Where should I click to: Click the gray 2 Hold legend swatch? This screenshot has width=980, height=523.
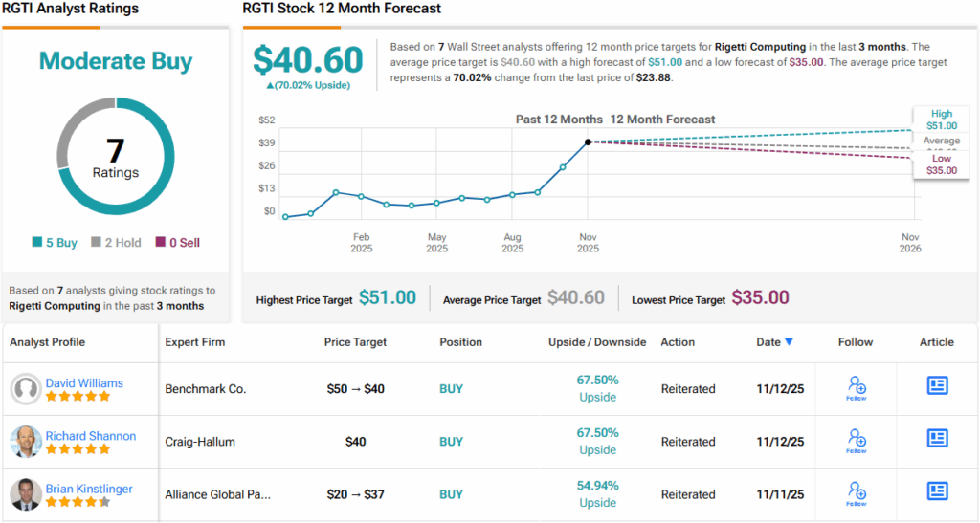pos(96,243)
